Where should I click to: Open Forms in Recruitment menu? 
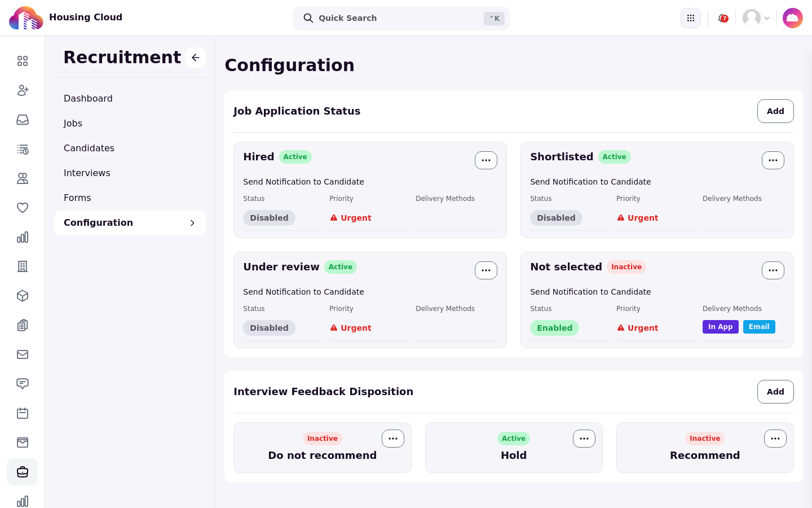130,198
